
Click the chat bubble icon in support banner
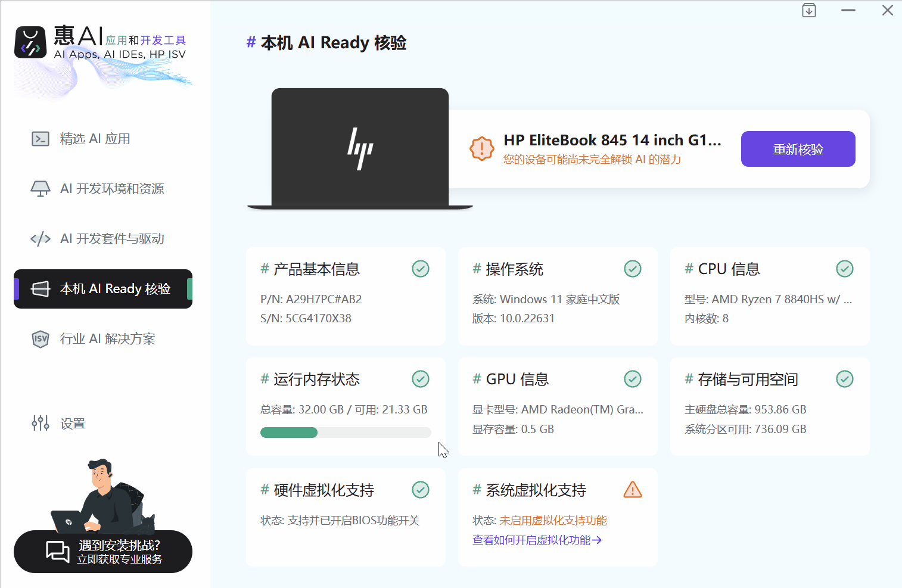click(x=58, y=551)
